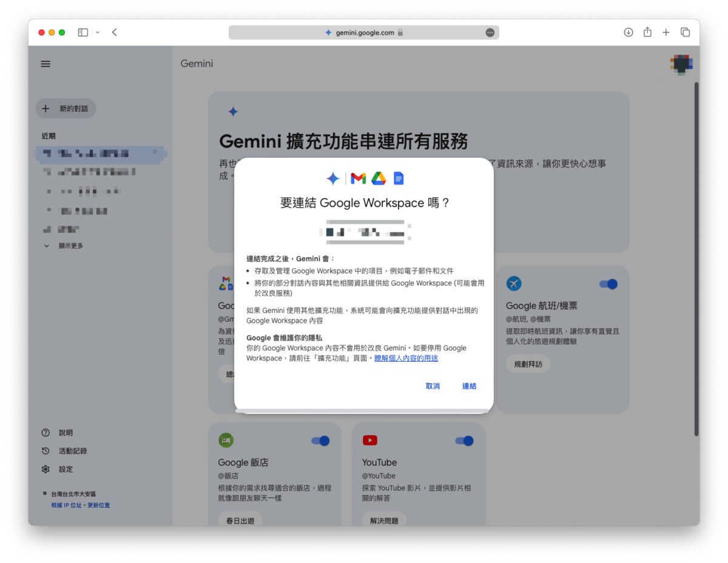Click the Google Flights airplane icon
Image resolution: width=728 pixels, height=563 pixels.
coord(514,283)
